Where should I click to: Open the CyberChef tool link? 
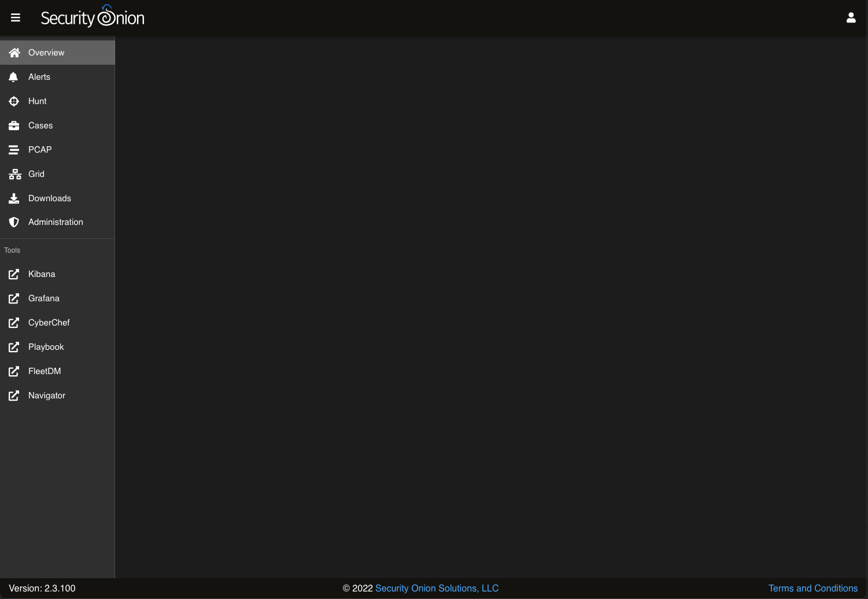57,323
